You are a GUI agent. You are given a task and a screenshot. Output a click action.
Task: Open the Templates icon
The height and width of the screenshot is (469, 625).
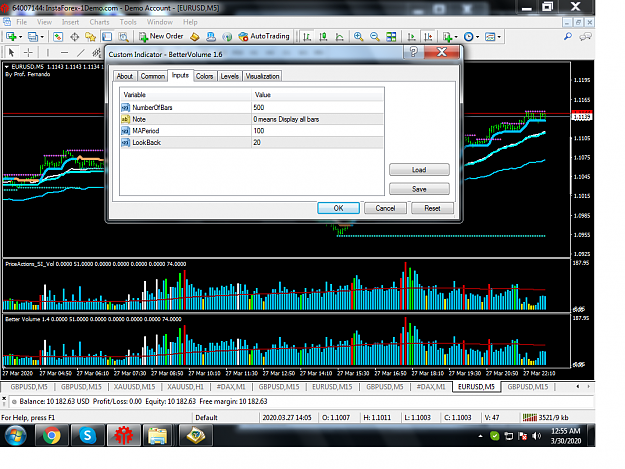tap(490, 37)
